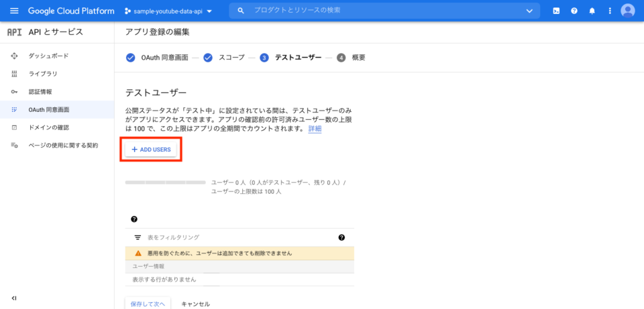The image size is (644, 309).
Task: Open the three-dot settings menu
Action: click(x=610, y=11)
